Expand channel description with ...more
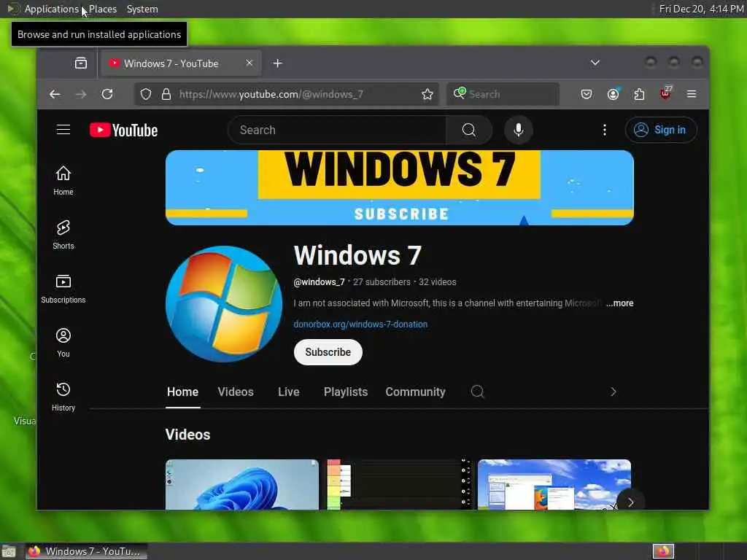The width and height of the screenshot is (747, 560). [619, 303]
